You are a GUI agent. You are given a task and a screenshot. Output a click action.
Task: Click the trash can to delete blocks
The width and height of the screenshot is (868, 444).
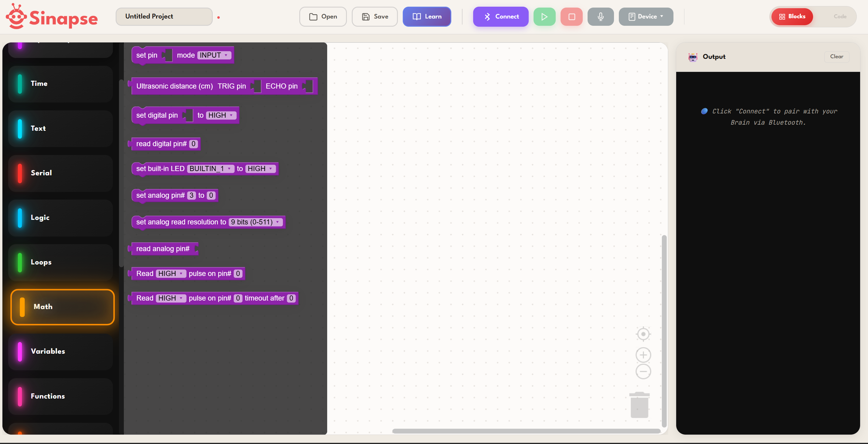click(x=640, y=405)
